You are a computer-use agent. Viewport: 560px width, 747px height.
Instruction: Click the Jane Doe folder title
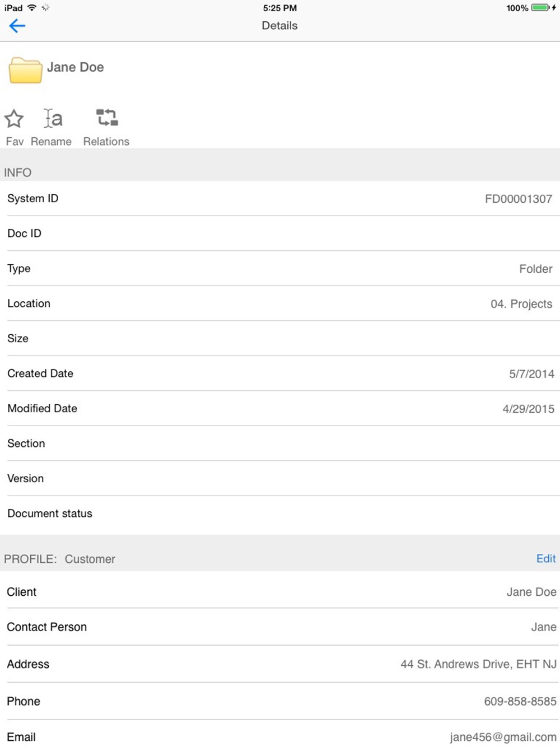pos(76,67)
